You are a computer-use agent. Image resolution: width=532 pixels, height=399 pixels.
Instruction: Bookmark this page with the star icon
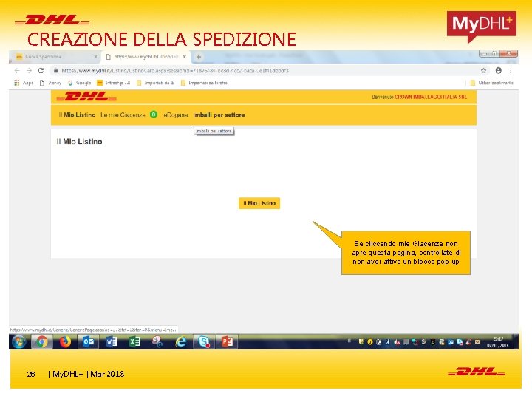[x=483, y=71]
